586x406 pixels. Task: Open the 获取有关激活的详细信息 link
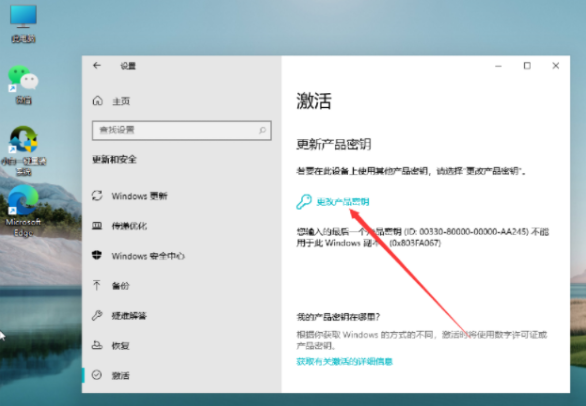(344, 362)
